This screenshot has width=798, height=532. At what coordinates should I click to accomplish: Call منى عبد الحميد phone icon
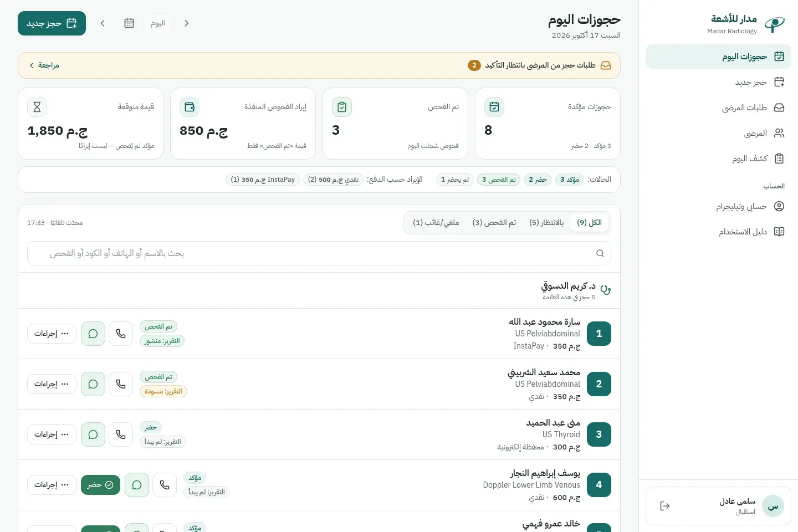[x=121, y=434]
